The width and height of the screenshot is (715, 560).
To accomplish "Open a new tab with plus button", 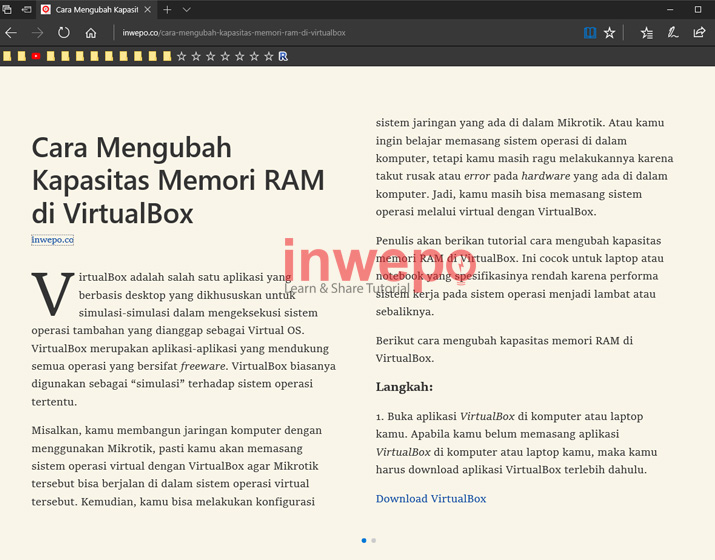I will click(x=167, y=10).
